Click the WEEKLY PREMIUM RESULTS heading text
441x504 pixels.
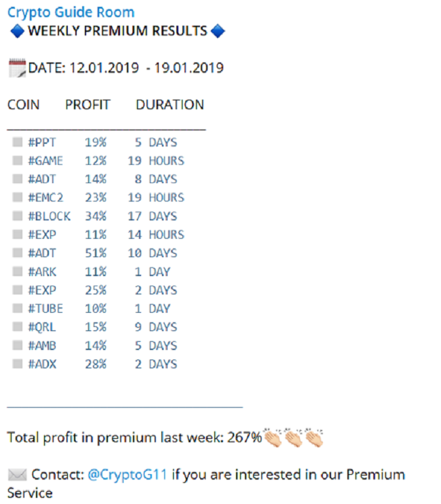point(117,31)
